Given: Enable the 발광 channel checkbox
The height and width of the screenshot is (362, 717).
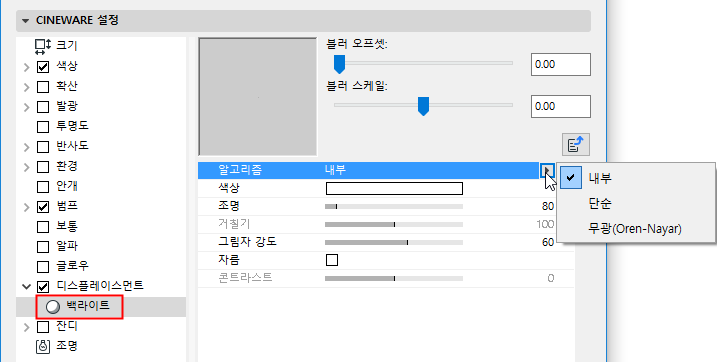Looking at the screenshot, I should click(43, 107).
